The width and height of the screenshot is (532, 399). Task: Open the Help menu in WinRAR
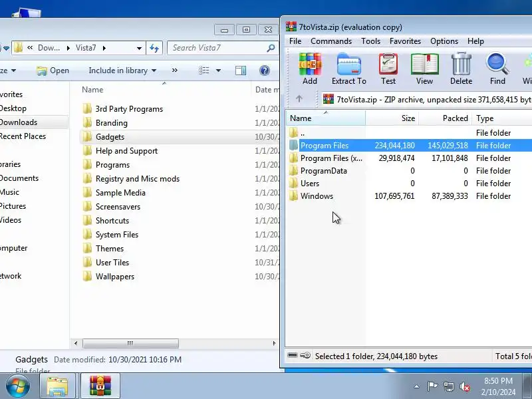tap(475, 41)
